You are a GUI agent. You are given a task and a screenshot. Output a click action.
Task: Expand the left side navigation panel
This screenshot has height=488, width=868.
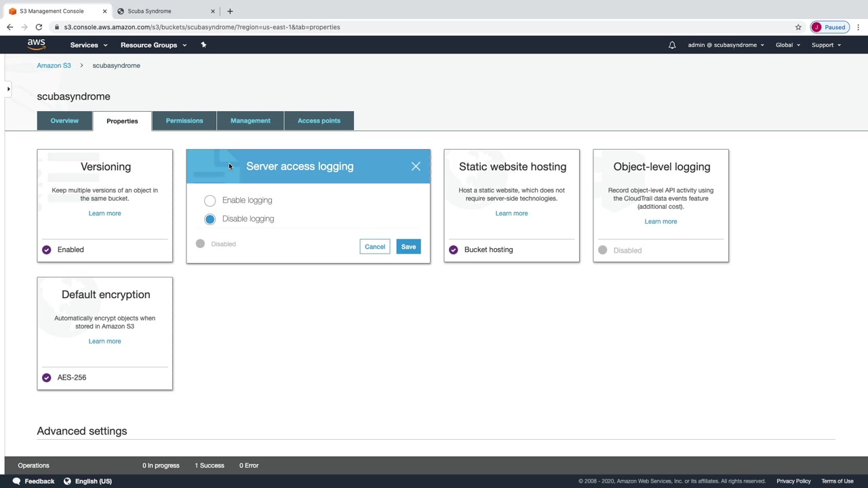(x=8, y=89)
